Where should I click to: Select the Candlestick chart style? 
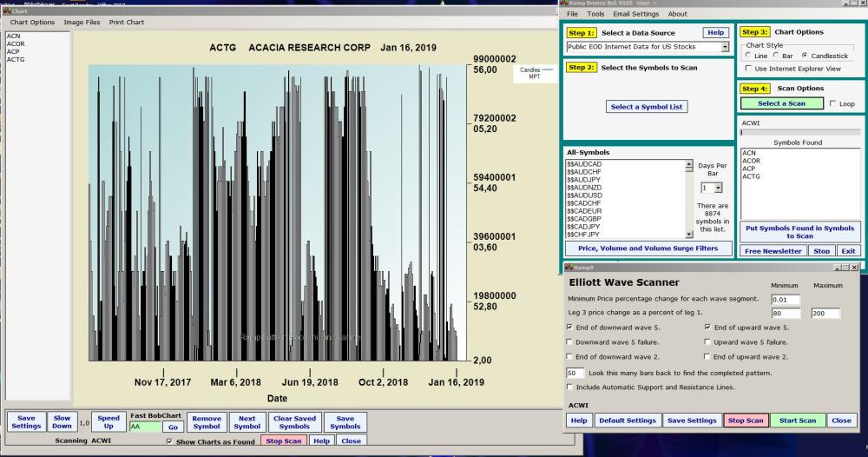[x=805, y=56]
